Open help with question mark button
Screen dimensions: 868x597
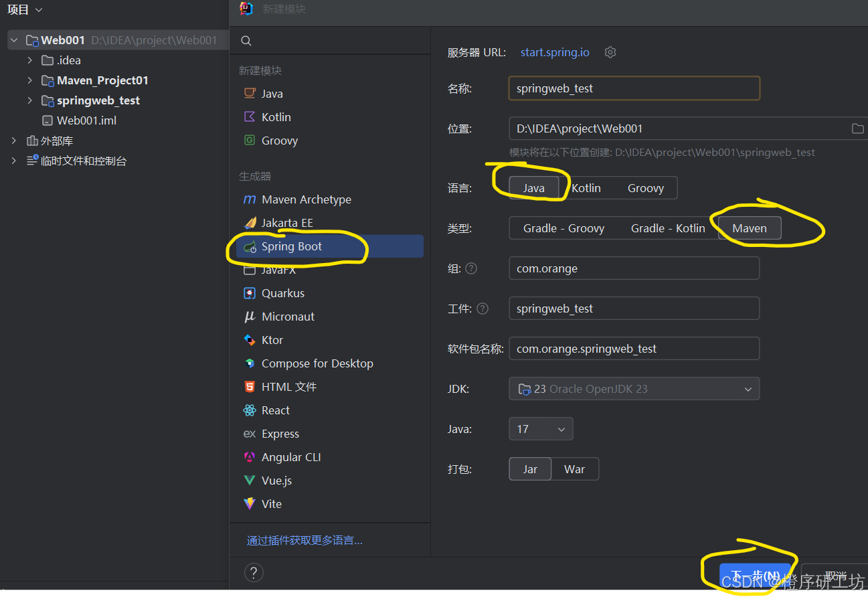click(254, 573)
